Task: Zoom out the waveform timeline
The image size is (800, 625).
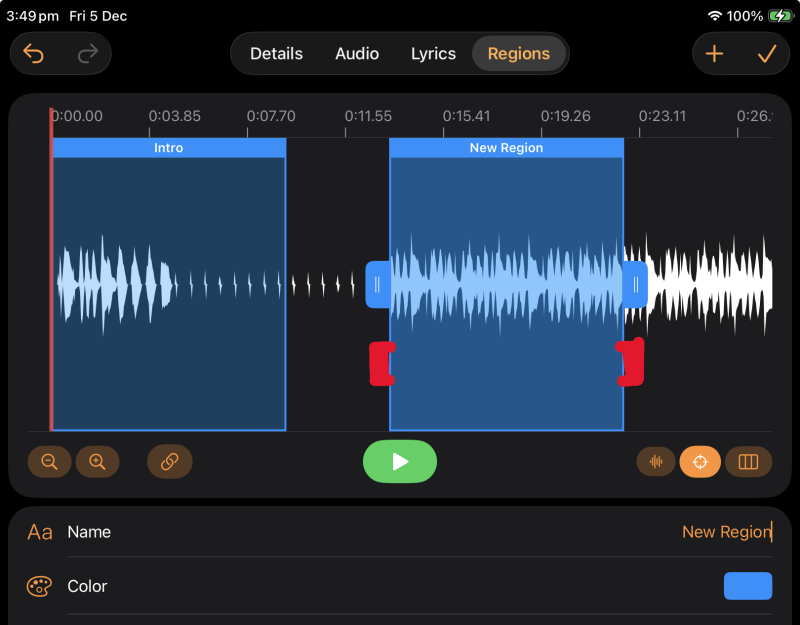Action: pos(49,462)
